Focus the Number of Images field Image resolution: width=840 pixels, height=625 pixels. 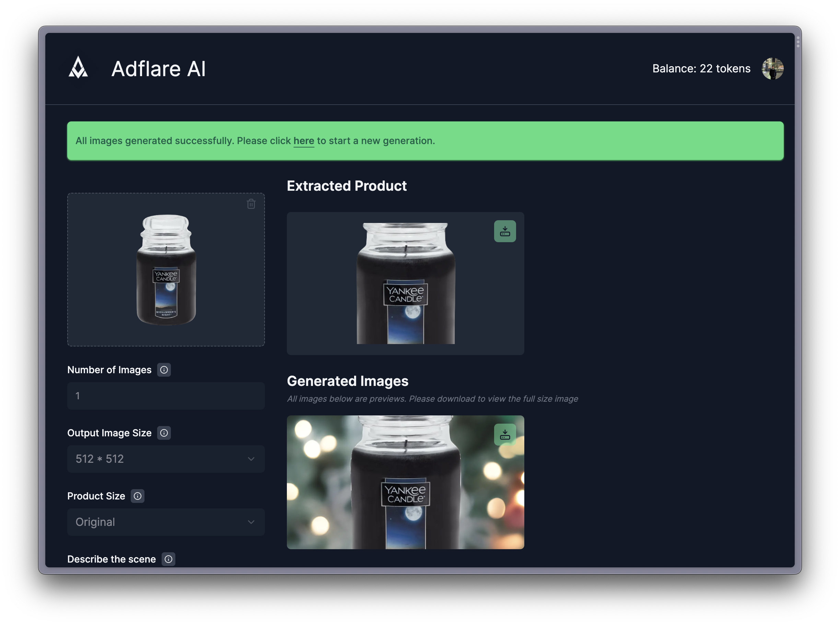[x=166, y=396]
